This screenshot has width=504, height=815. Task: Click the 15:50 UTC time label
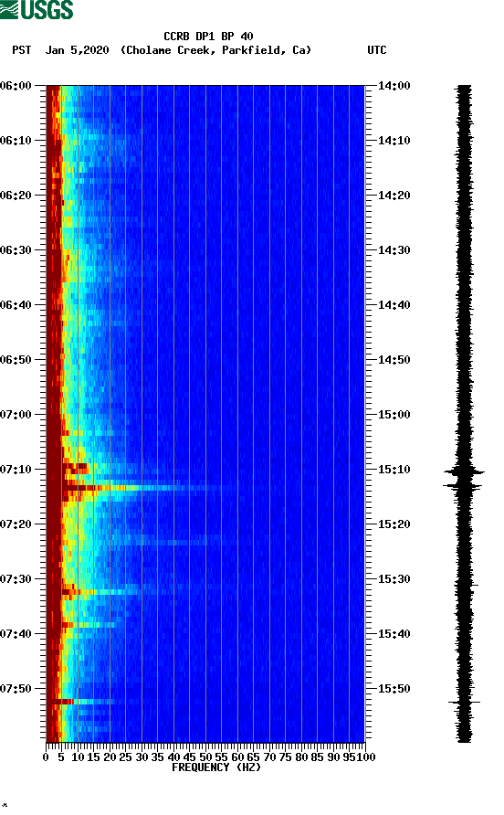tap(394, 689)
